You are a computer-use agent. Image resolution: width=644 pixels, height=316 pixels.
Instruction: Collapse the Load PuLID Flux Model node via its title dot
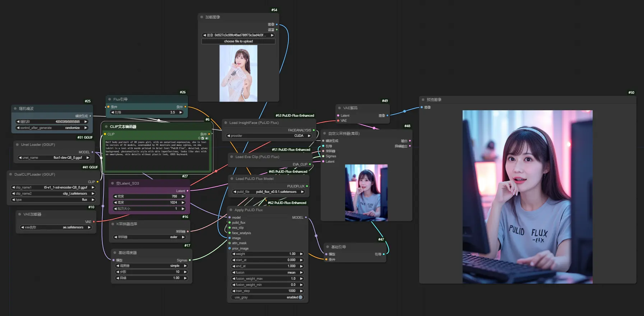pyautogui.click(x=232, y=179)
